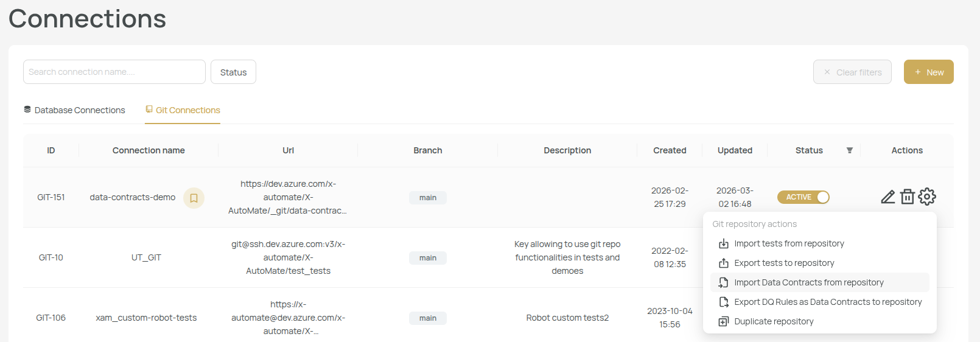Image resolution: width=980 pixels, height=342 pixels.
Task: Click the Import tests from repository icon
Action: point(724,244)
